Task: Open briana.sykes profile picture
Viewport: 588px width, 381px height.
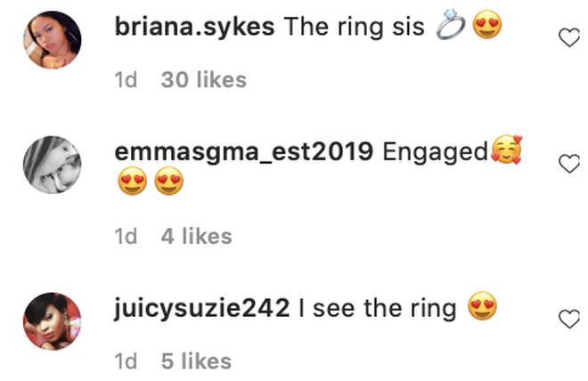Action: [53, 40]
